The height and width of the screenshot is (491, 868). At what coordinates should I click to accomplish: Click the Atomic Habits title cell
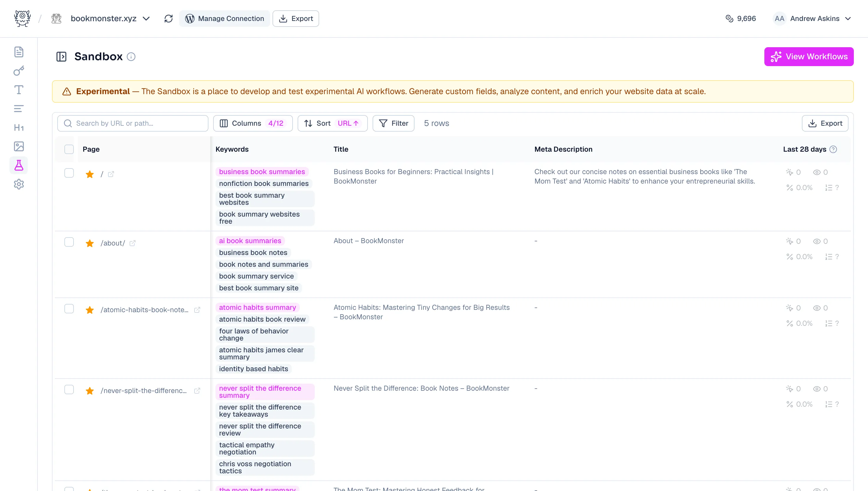[x=421, y=312]
